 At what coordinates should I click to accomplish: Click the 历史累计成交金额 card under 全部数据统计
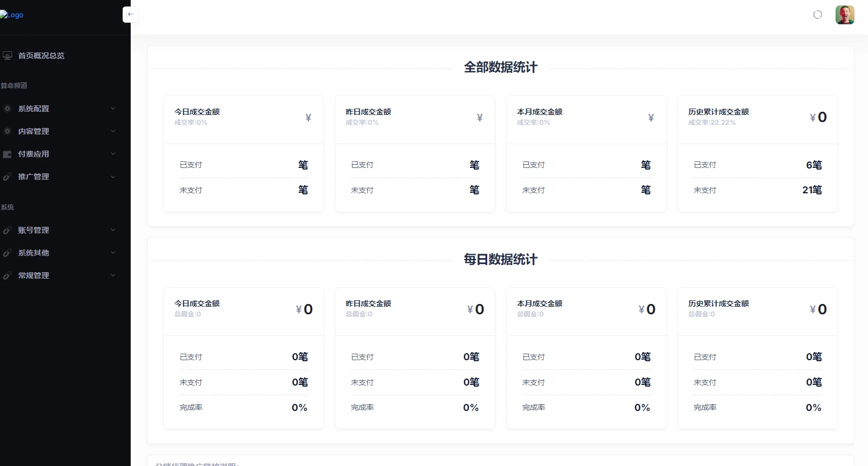[757, 153]
